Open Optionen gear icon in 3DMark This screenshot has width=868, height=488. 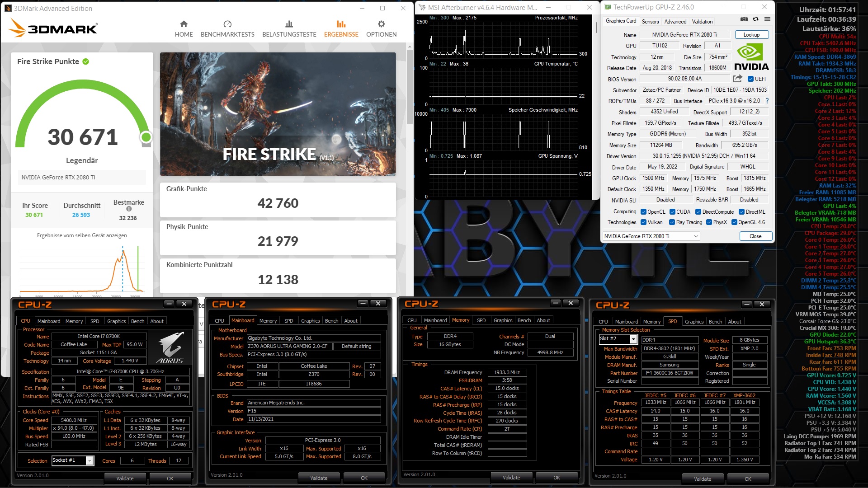click(x=381, y=24)
